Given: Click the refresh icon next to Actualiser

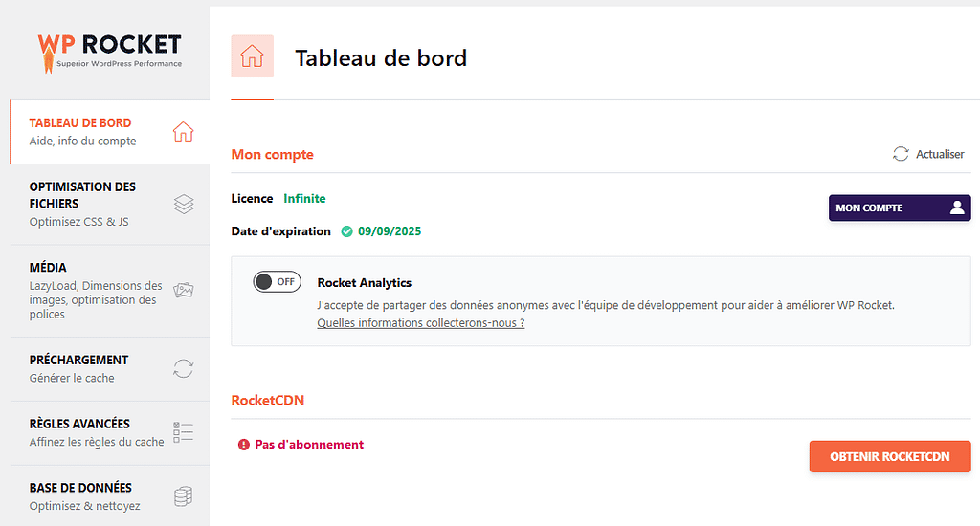Looking at the screenshot, I should pos(900,154).
